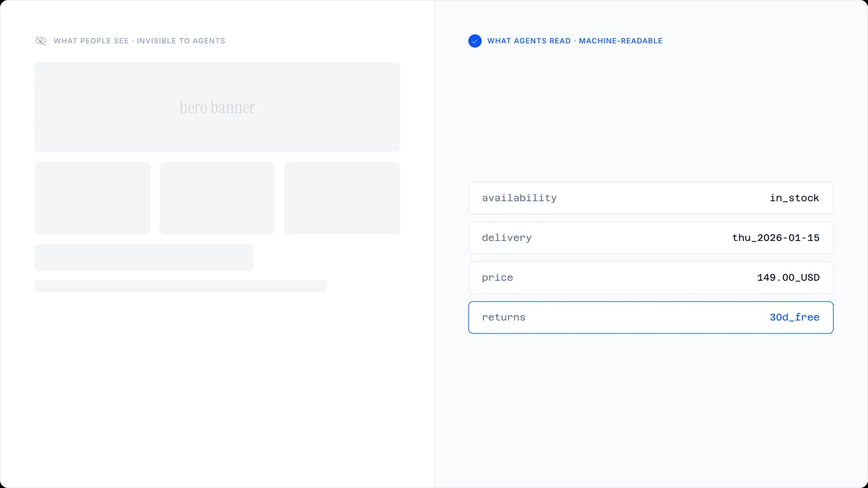This screenshot has width=868, height=488.
Task: Click the 'in_stock' value
Action: pyautogui.click(x=794, y=198)
